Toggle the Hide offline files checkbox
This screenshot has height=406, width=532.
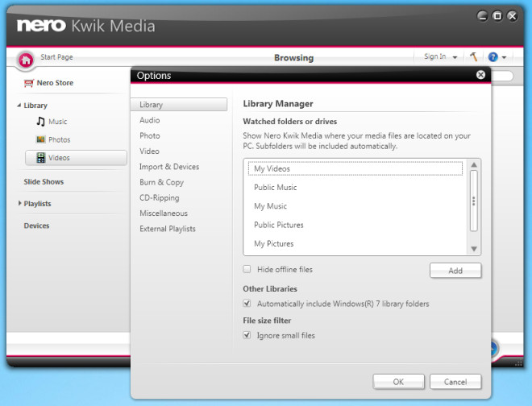[247, 269]
